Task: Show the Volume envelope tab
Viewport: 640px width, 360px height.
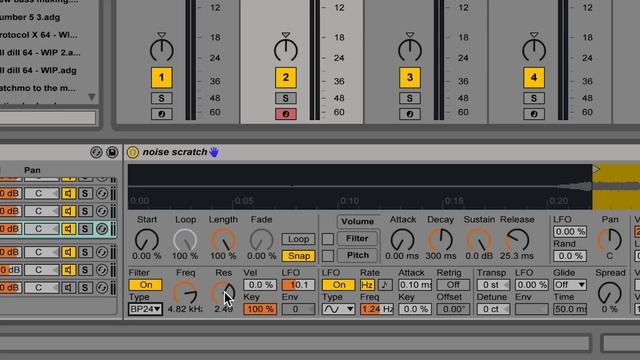Action: [x=358, y=222]
